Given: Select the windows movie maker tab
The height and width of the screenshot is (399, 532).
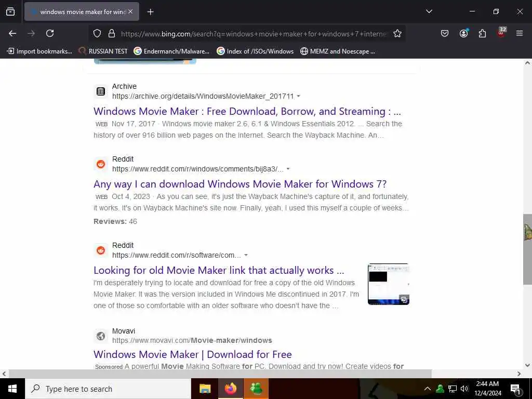Looking at the screenshot, I should (x=82, y=12).
